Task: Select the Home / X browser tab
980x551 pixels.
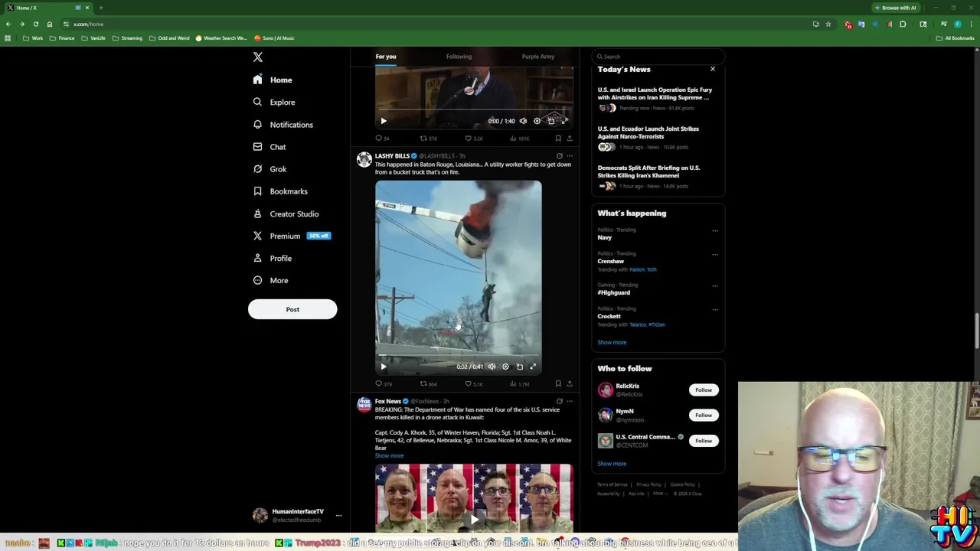Action: [47, 8]
